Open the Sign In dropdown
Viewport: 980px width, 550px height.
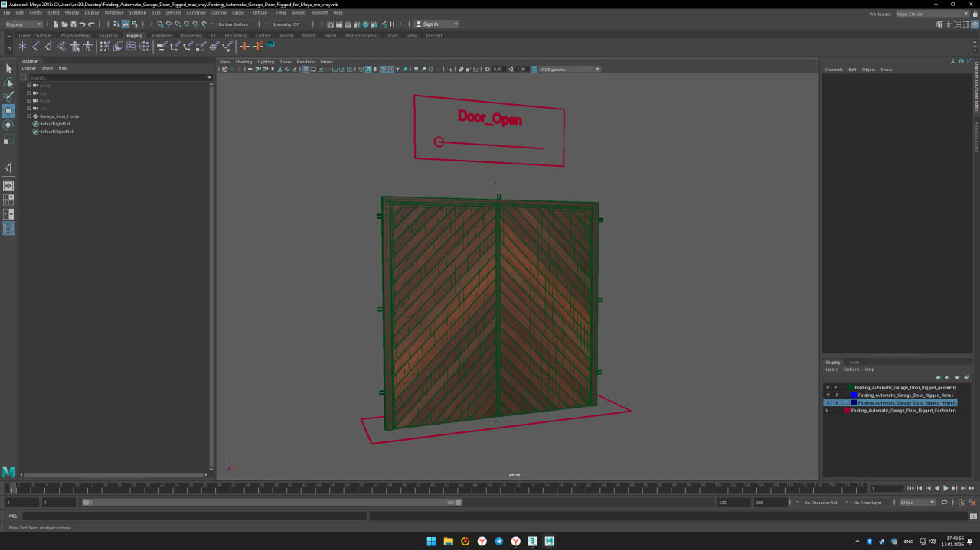(x=436, y=24)
